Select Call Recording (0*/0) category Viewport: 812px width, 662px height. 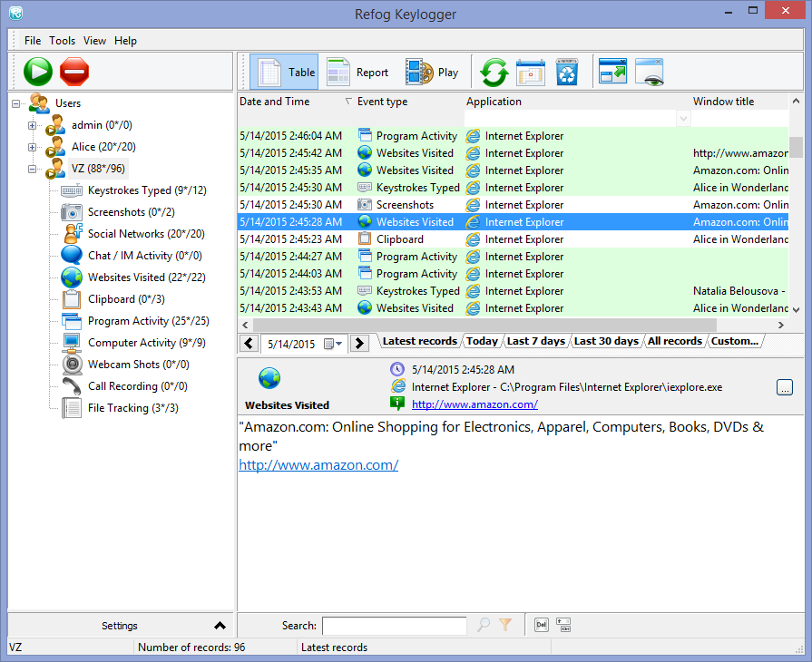(137, 386)
